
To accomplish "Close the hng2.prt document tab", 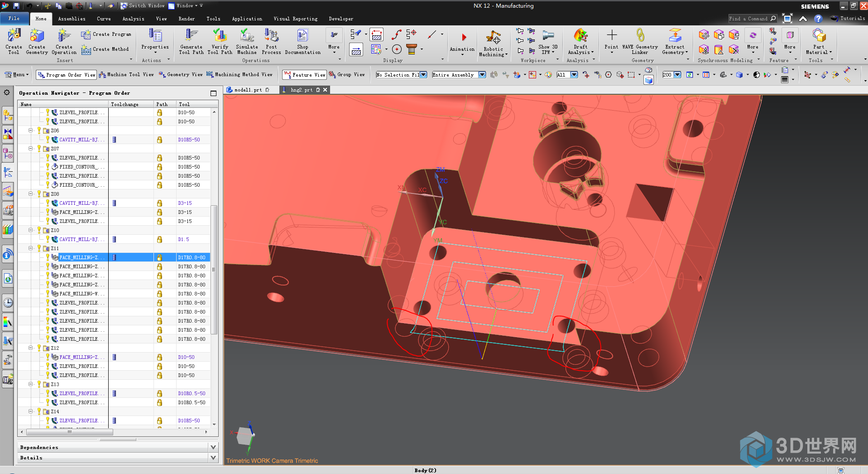I will pos(325,90).
